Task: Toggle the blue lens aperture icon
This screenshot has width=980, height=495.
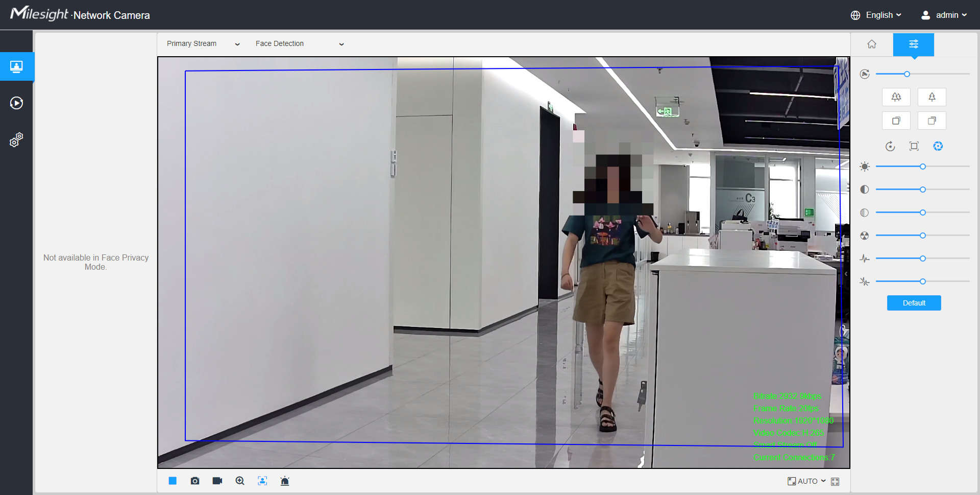Action: 938,147
